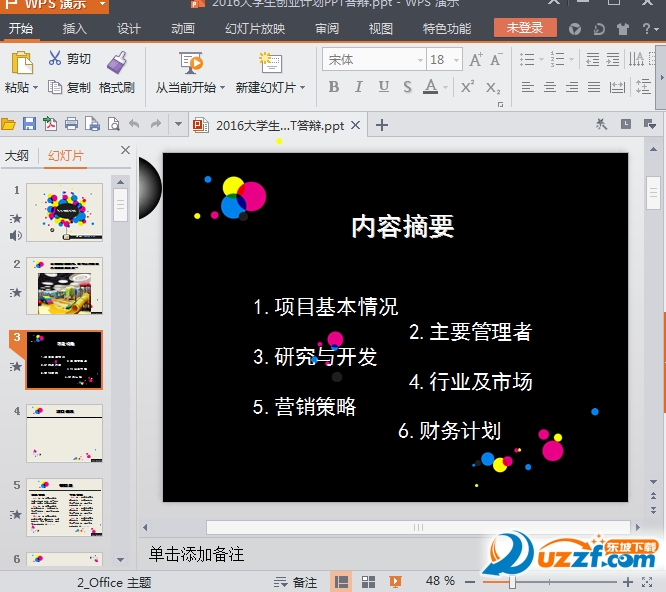Open font name dropdown showing 宋体
666x592 pixels.
coord(420,60)
